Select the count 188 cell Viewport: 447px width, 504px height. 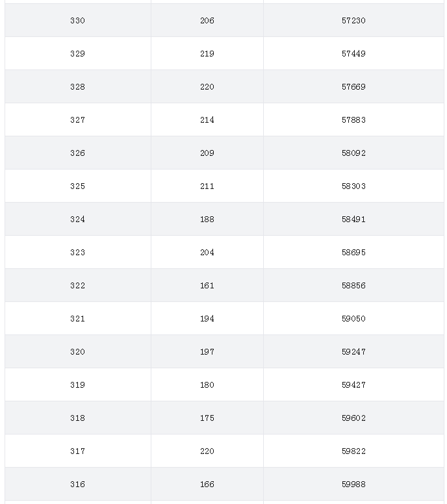tap(207, 220)
